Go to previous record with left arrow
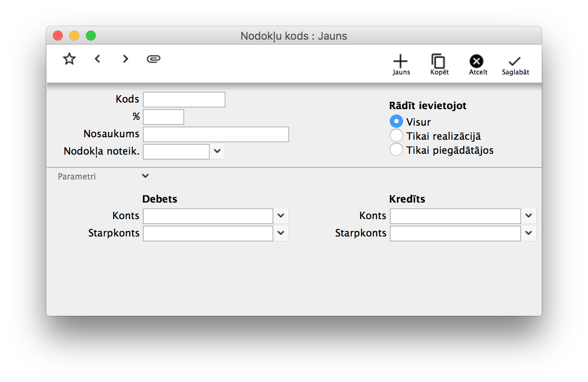This screenshot has height=382, width=588. coord(97,59)
